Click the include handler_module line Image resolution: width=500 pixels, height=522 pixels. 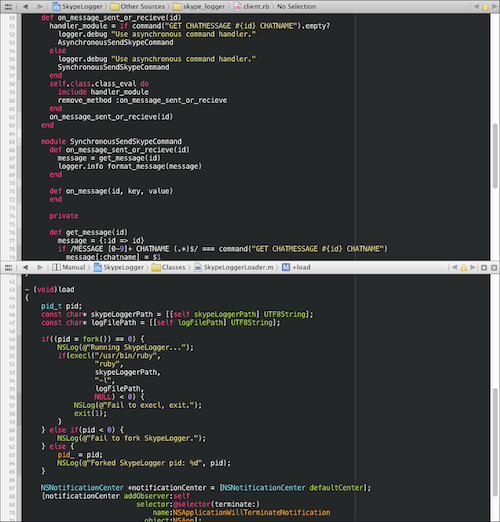(x=103, y=92)
